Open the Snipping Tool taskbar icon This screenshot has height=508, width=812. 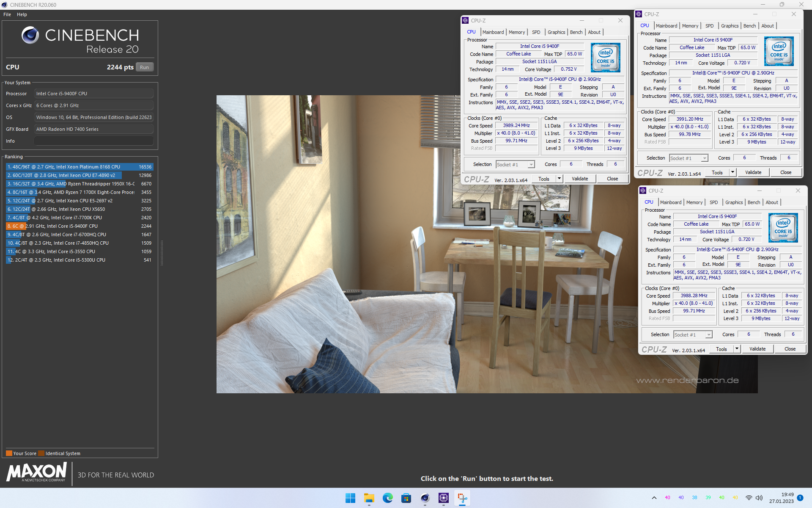pyautogui.click(x=462, y=498)
